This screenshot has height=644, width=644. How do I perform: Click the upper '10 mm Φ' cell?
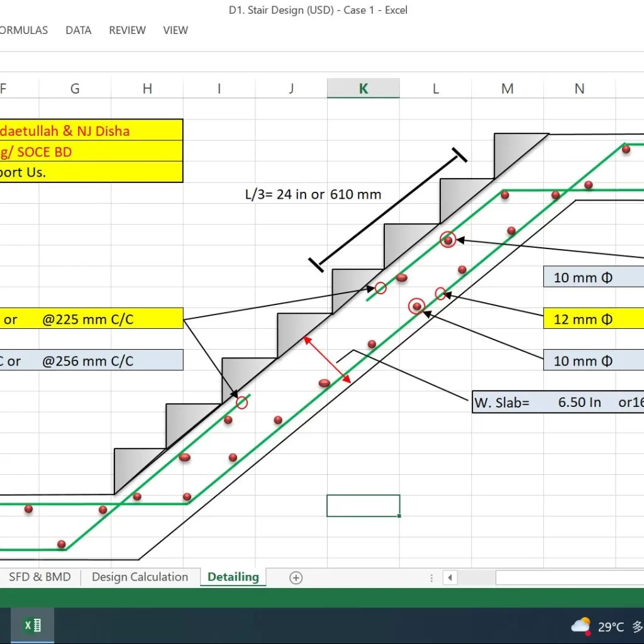594,277
